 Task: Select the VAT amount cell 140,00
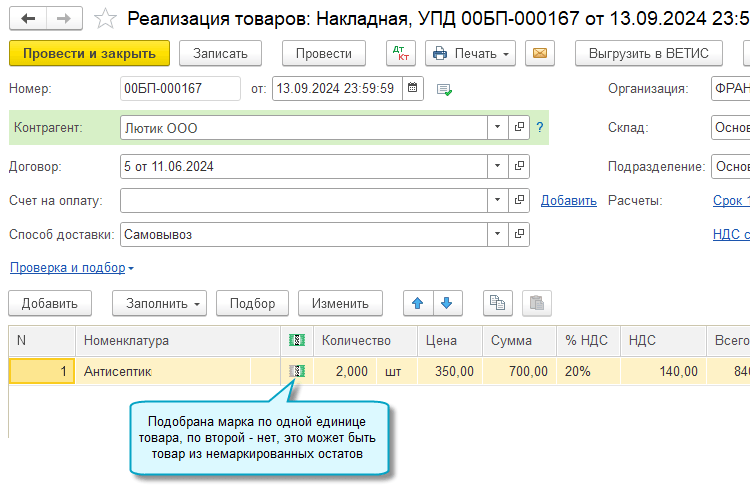point(663,371)
